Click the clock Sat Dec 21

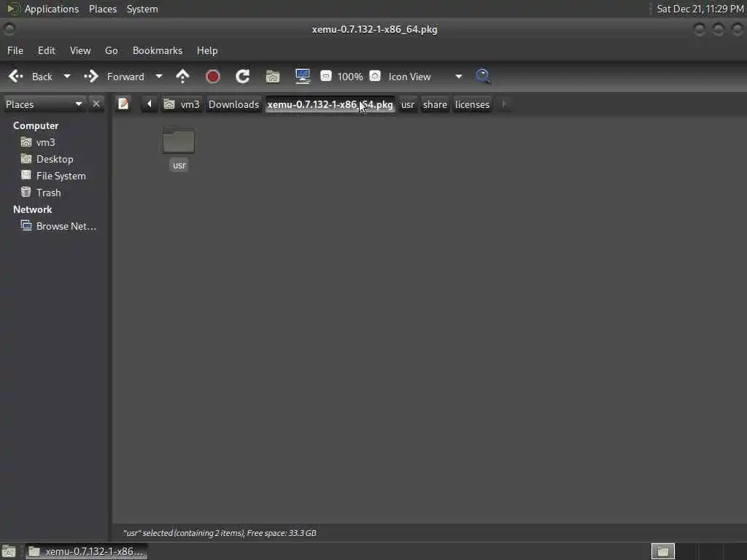(x=700, y=9)
